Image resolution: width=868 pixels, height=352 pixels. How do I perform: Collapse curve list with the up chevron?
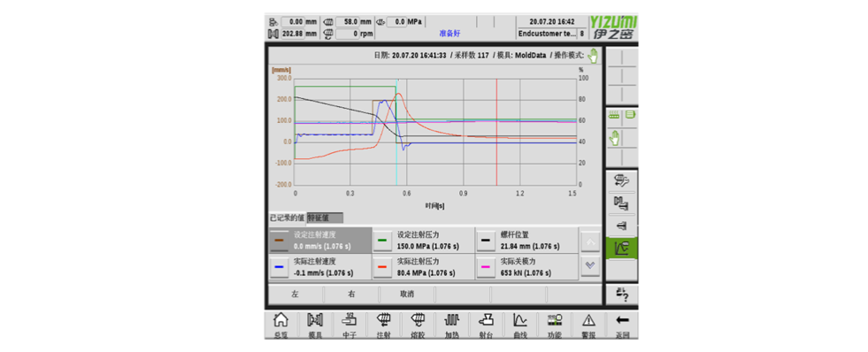pos(591,241)
